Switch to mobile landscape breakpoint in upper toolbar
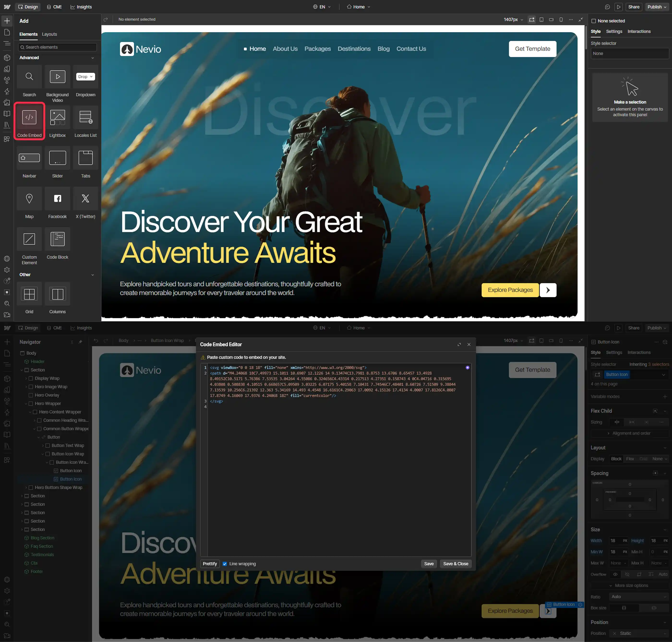Image resolution: width=672 pixels, height=642 pixels. [551, 19]
